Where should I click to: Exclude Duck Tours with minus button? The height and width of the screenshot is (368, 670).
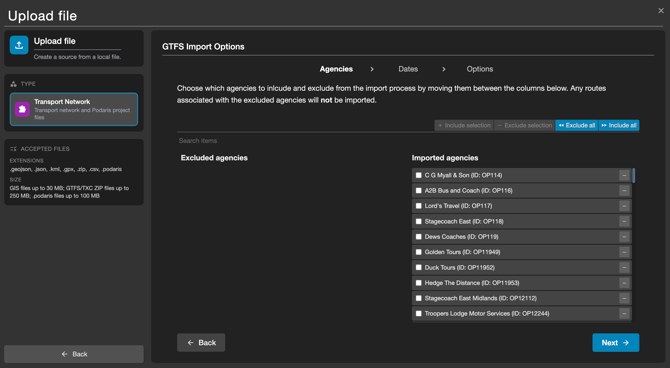tap(624, 268)
